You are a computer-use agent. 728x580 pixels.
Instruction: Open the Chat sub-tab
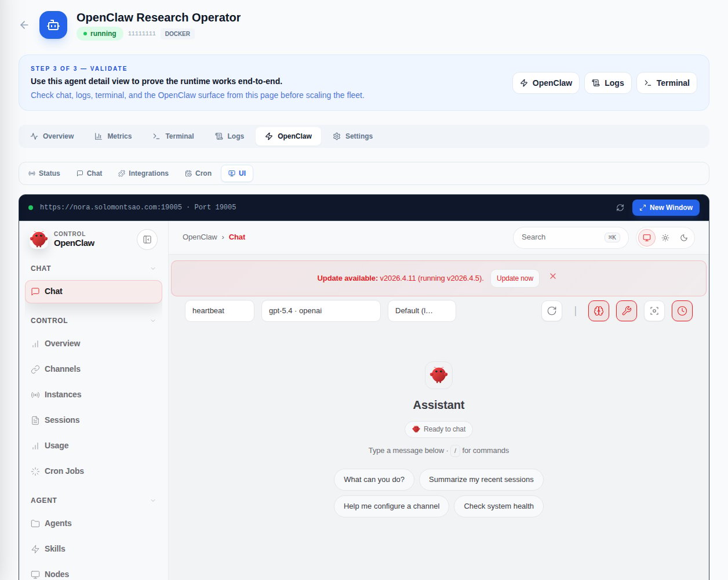click(89, 173)
